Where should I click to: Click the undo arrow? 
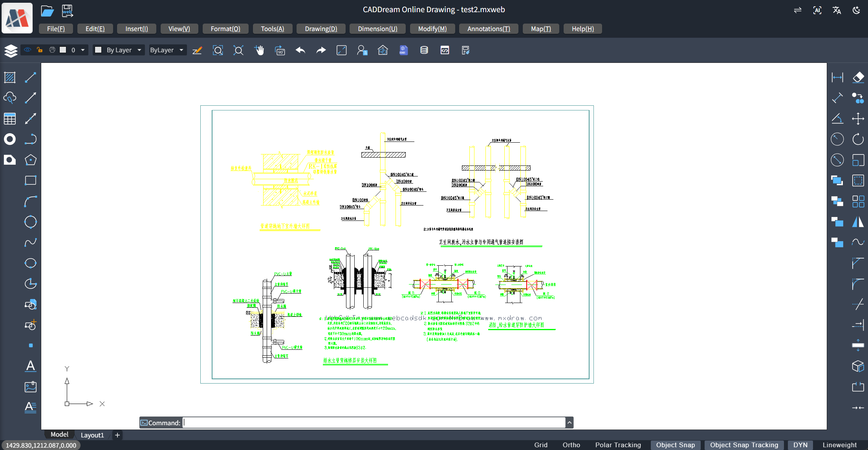click(300, 50)
